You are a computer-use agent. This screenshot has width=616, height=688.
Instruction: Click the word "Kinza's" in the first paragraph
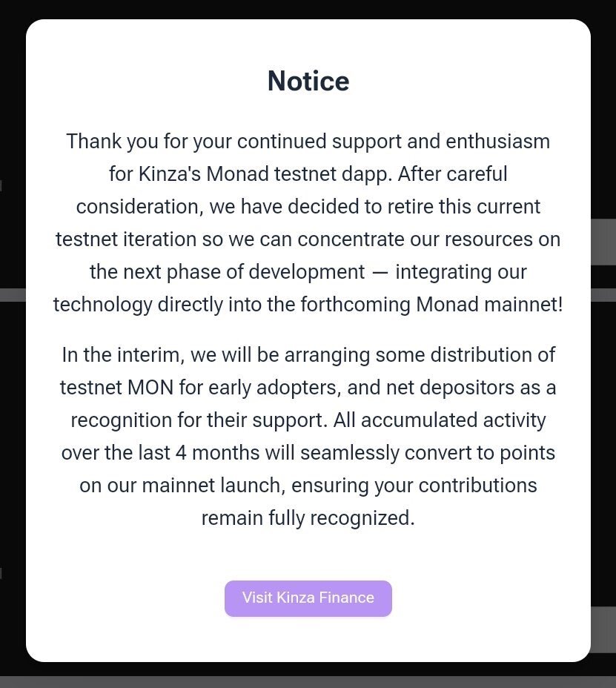tap(168, 174)
